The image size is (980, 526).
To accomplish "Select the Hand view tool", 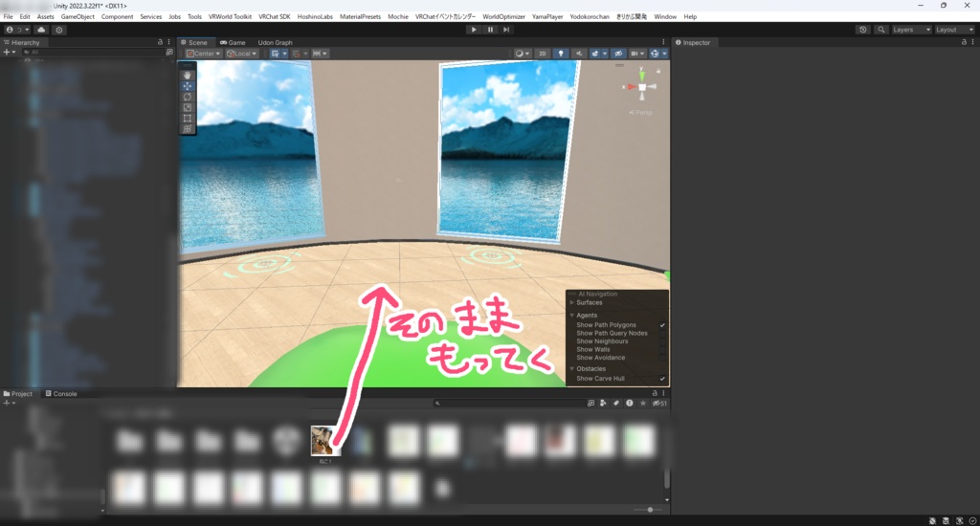I will point(187,76).
